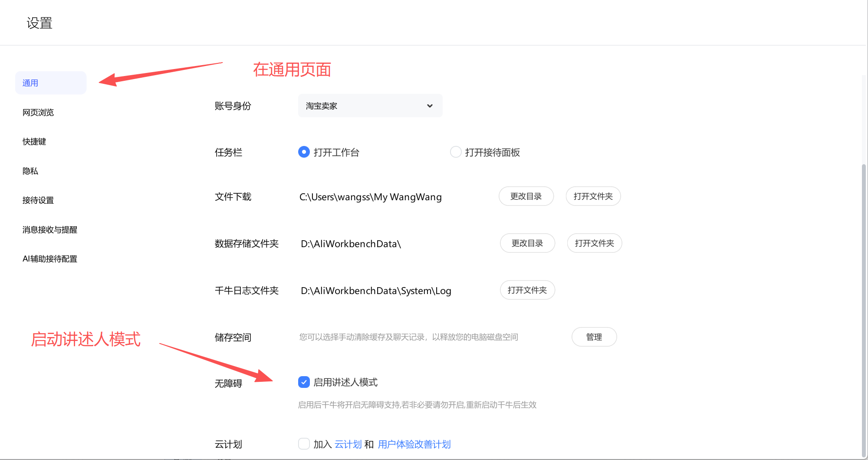This screenshot has width=868, height=460.
Task: Click the path D:\AliWorkbenchData\ text
Action: click(351, 244)
